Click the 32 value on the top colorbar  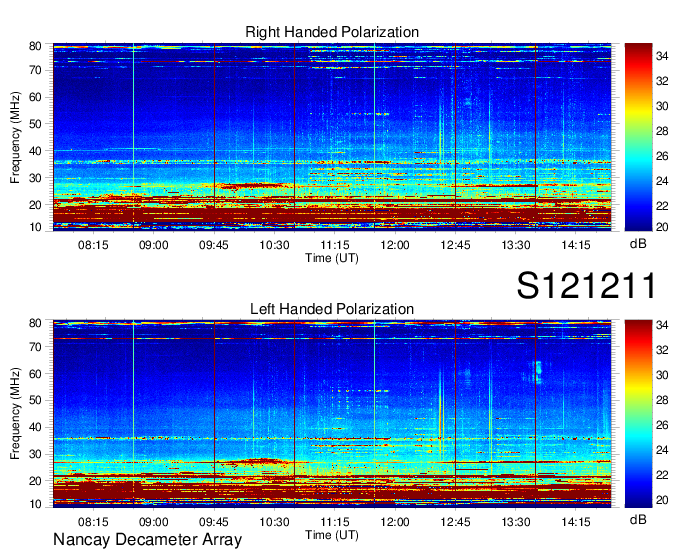point(662,81)
